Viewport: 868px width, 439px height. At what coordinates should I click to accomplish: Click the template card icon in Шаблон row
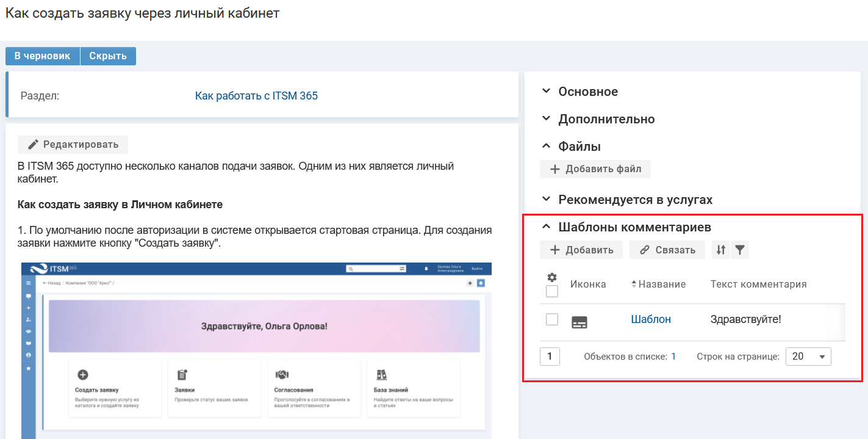pos(579,322)
